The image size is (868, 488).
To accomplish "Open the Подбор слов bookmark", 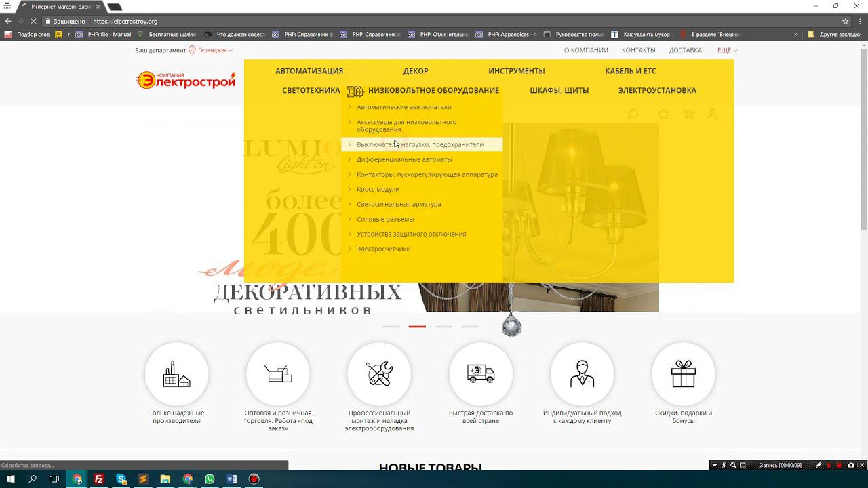I will tap(28, 34).
